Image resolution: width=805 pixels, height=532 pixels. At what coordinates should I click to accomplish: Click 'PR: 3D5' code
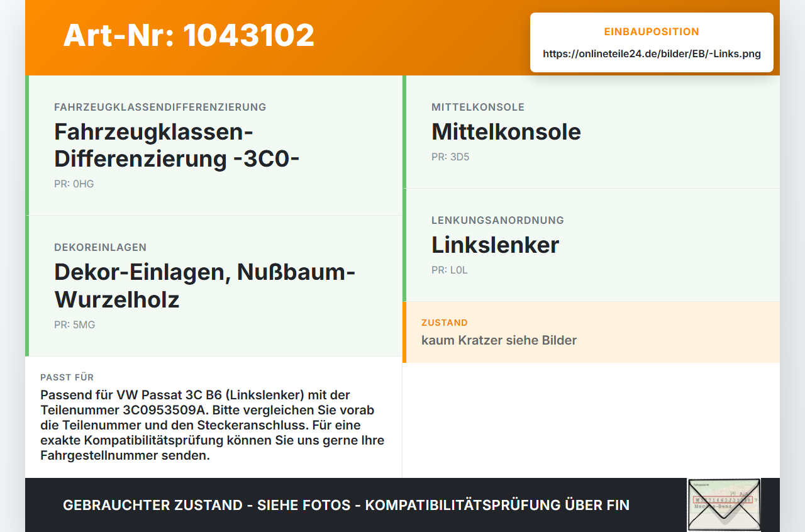point(450,157)
